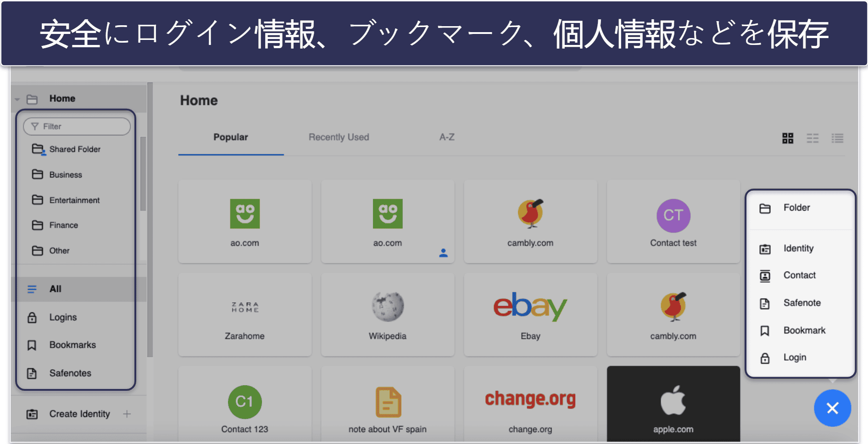This screenshot has height=444, width=868.
Task: Click the Logins lock icon in sidebar
Action: coord(32,317)
